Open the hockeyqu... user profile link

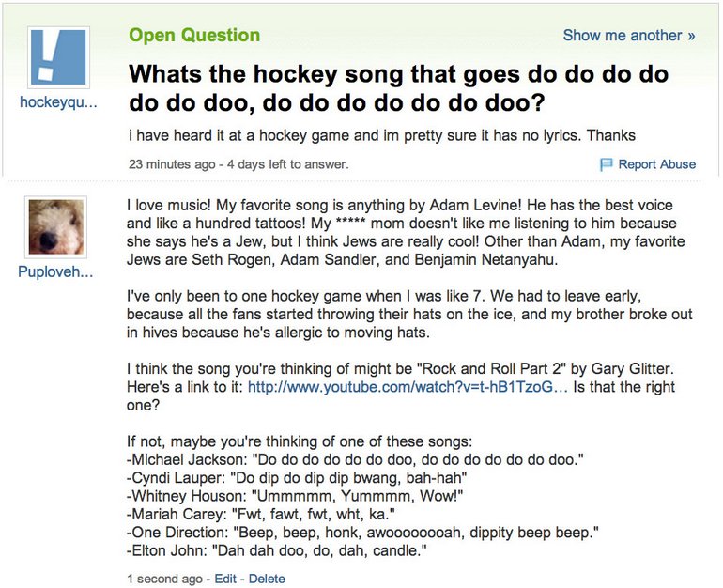pos(58,103)
